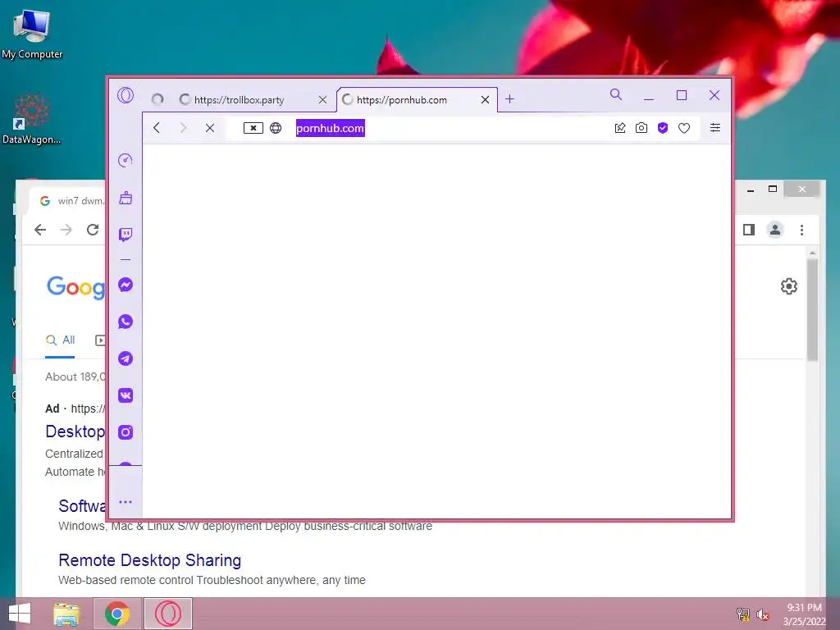Click the network tray icon

click(743, 614)
